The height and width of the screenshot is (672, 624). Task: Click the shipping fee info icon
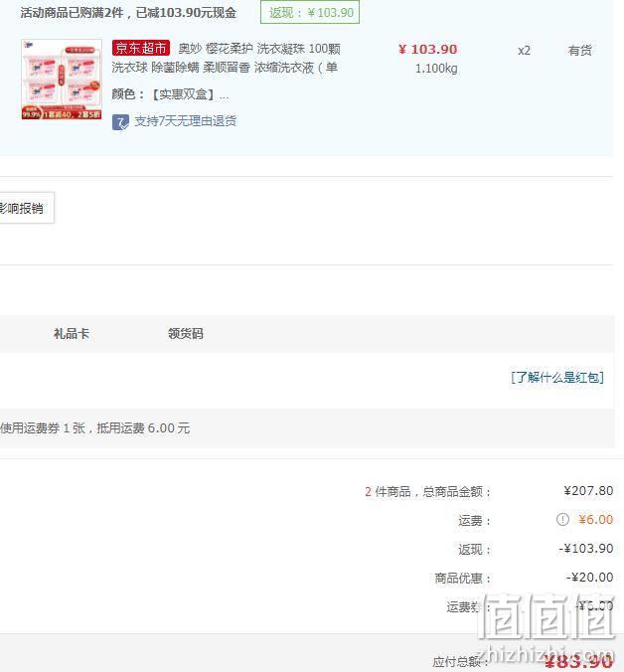562,520
